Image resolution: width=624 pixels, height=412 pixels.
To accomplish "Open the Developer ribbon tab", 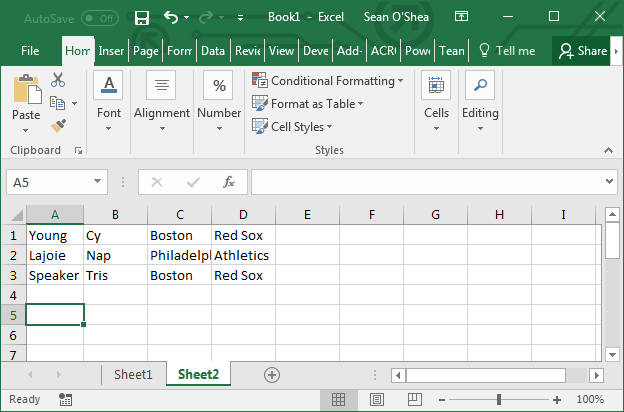I will 316,51.
